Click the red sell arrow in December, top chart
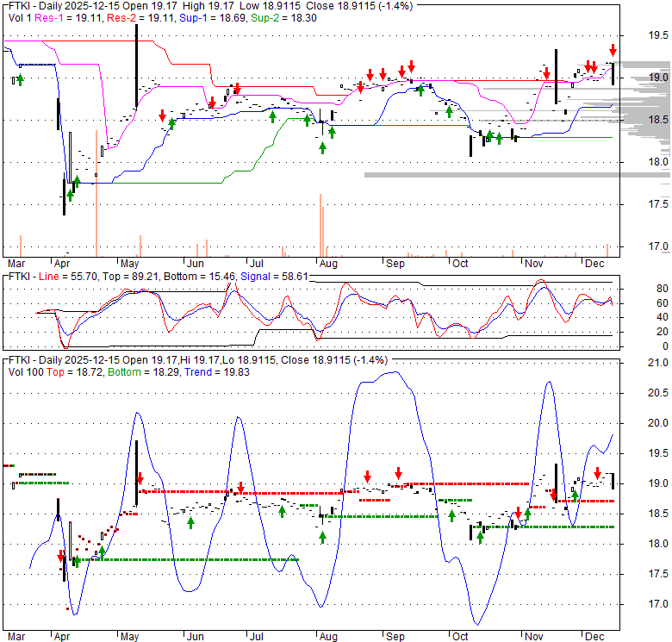This screenshot has width=672, height=642. [x=613, y=50]
